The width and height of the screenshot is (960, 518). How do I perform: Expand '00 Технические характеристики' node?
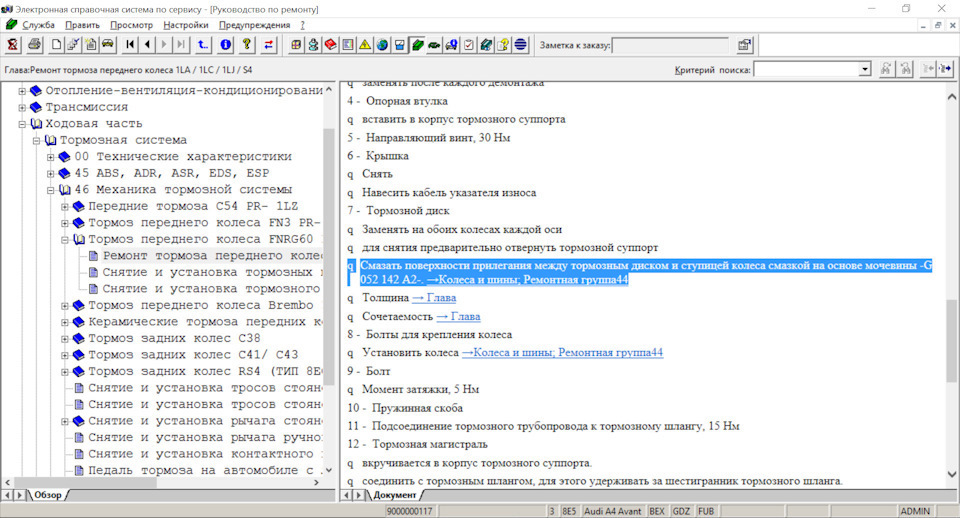(x=51, y=157)
